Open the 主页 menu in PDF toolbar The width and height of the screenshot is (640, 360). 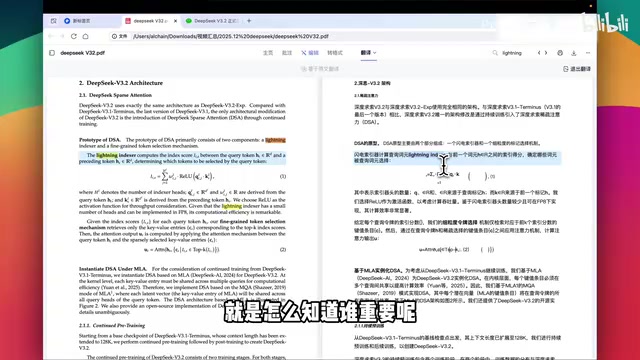pyautogui.click(x=268, y=53)
